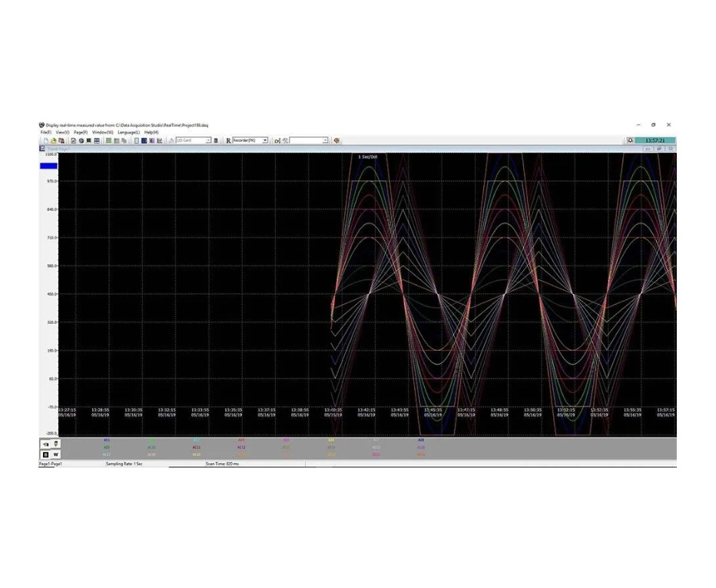Click the 970.0 y-axis label
Viewport: 716px width, 588px height.
[51, 182]
